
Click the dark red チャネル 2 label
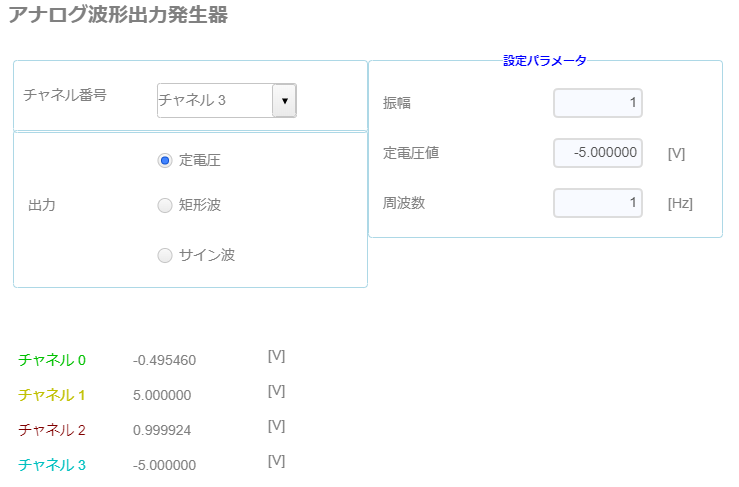coord(52,430)
